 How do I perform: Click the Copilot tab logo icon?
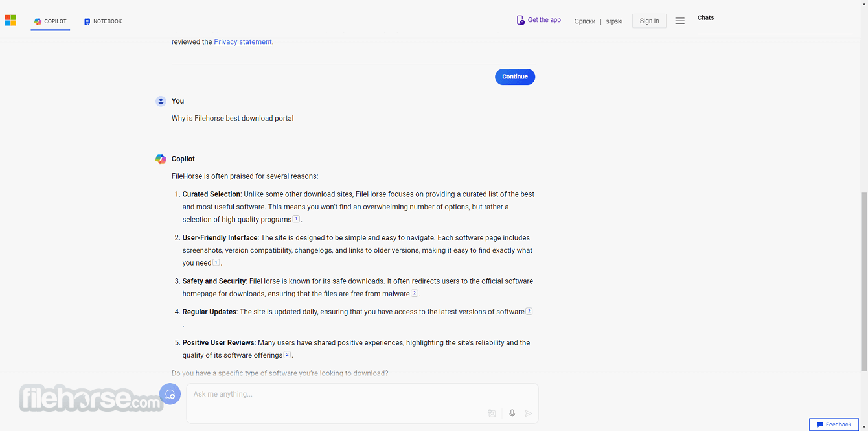coord(38,21)
